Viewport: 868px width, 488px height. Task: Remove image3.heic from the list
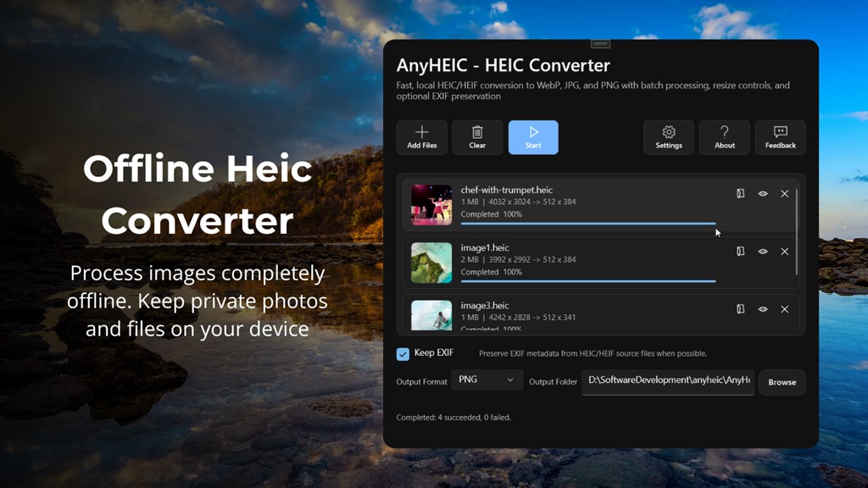[x=784, y=309]
